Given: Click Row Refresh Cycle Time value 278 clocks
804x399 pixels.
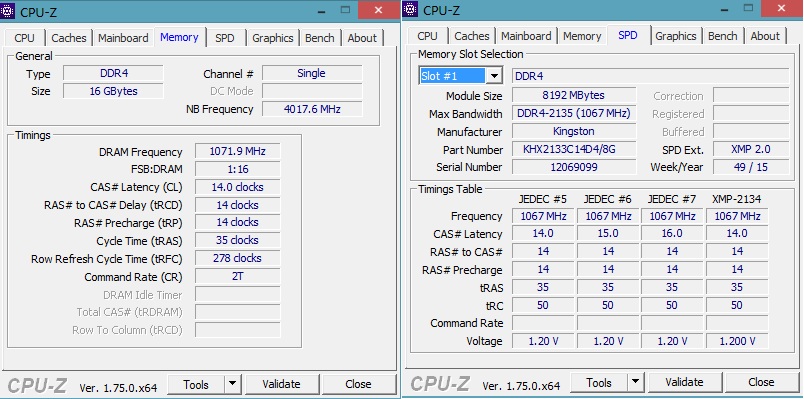Looking at the screenshot, I should 237,258.
